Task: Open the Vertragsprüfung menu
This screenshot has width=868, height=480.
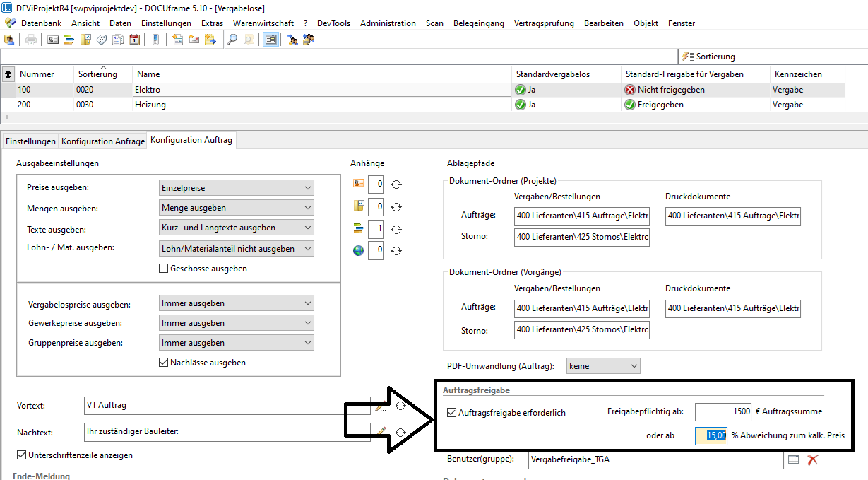Action: click(544, 23)
